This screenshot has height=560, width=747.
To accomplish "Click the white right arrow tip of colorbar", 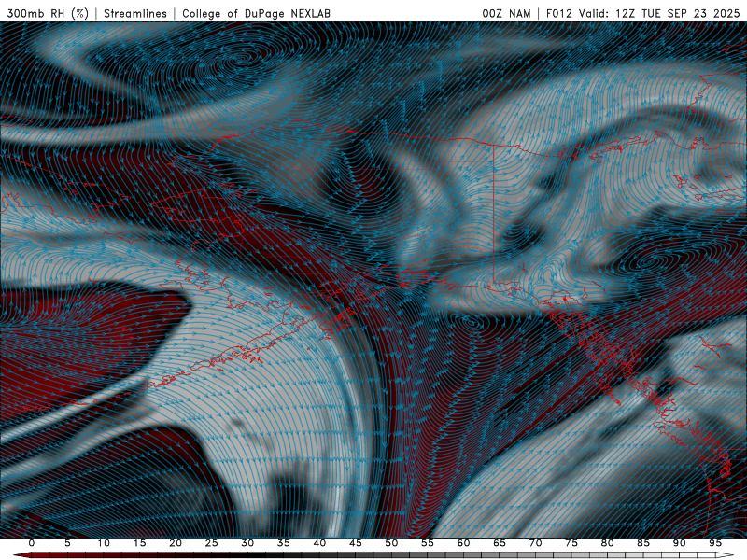I will (x=725, y=554).
